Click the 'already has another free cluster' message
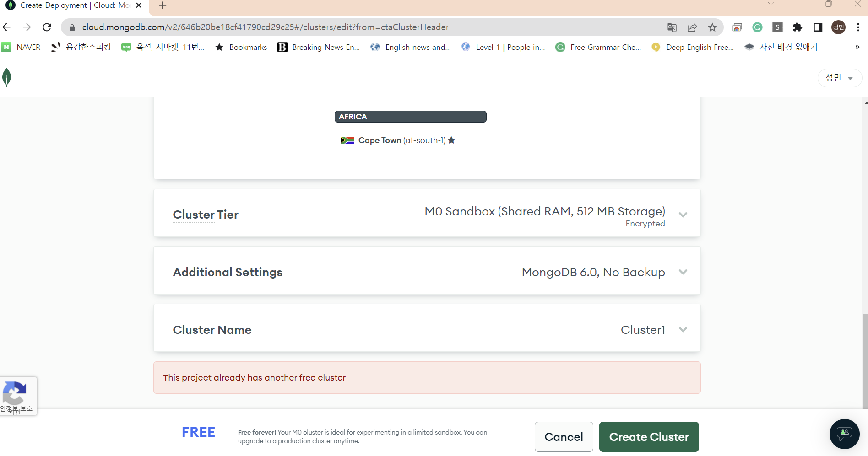Viewport: 868px width, 456px height. click(427, 378)
